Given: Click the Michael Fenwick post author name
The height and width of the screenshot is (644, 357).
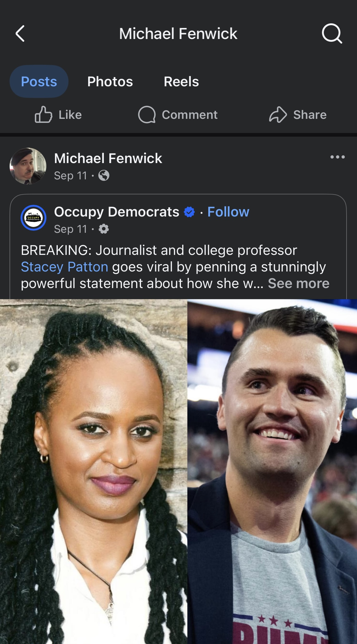Looking at the screenshot, I should 108,158.
